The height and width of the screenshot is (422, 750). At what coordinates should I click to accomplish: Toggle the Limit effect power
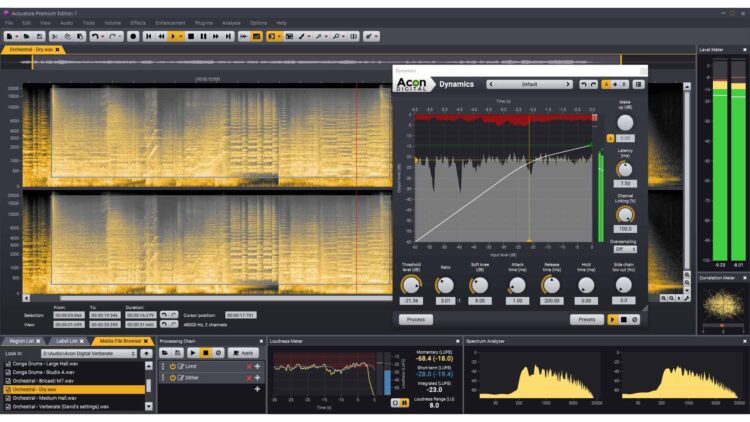tap(173, 366)
